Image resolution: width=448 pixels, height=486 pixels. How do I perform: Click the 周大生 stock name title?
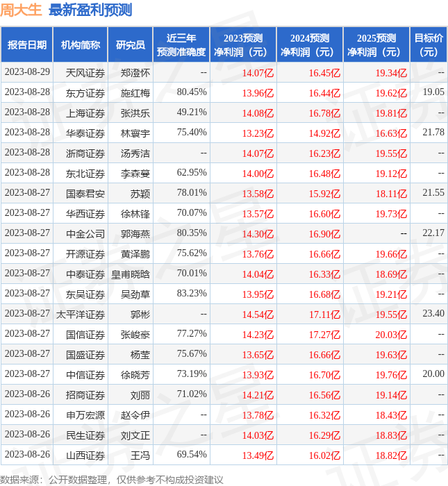(21, 10)
